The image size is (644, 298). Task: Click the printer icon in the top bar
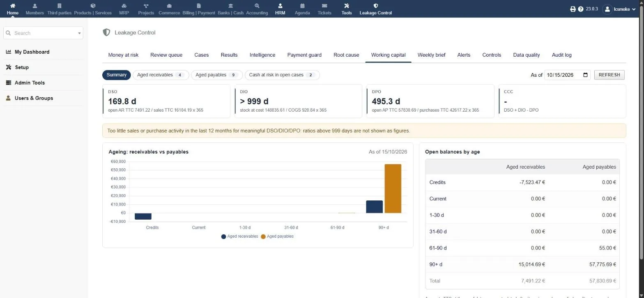(573, 9)
